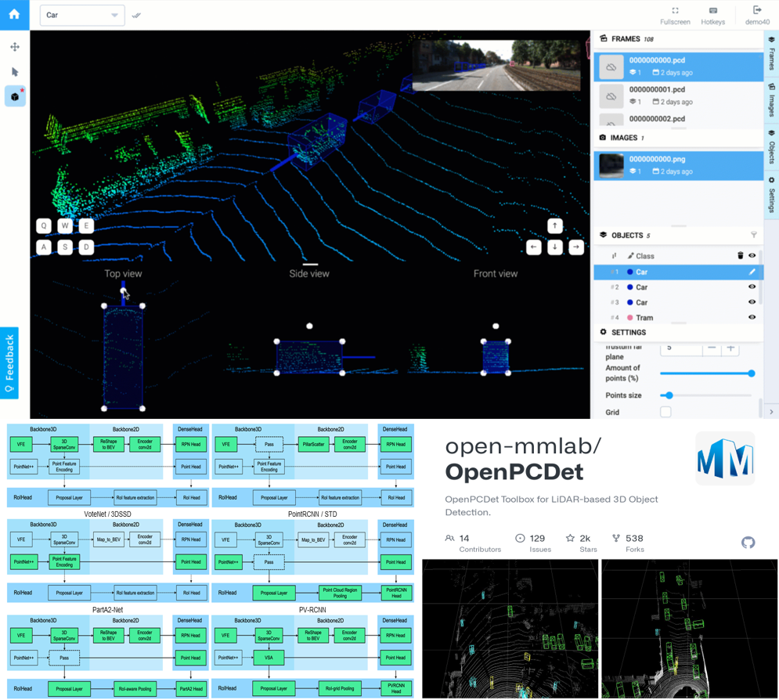Select object #3 Car row
Screen dimensions: 779x700
[x=678, y=302]
